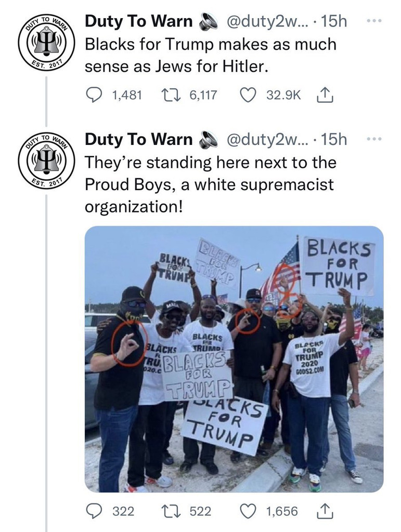401x532 pixels.
Task: Open the Duty To Warn avatar on the second tweet
Action: [x=46, y=159]
